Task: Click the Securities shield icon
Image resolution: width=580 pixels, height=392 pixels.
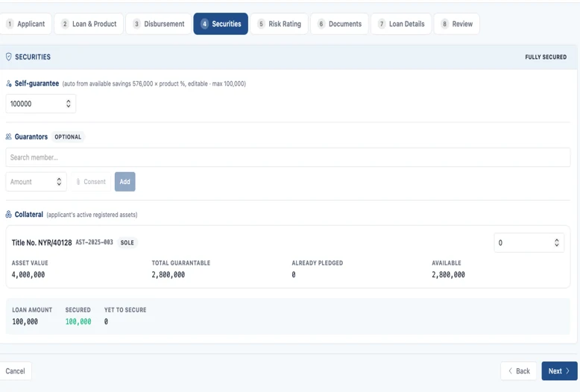Action: click(8, 57)
